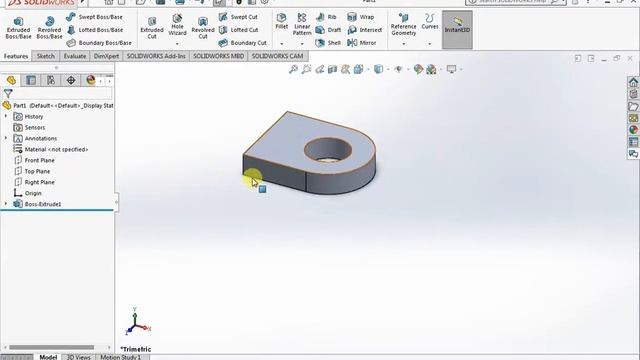
Task: Open the Motion Study 1 tab
Action: point(120,357)
